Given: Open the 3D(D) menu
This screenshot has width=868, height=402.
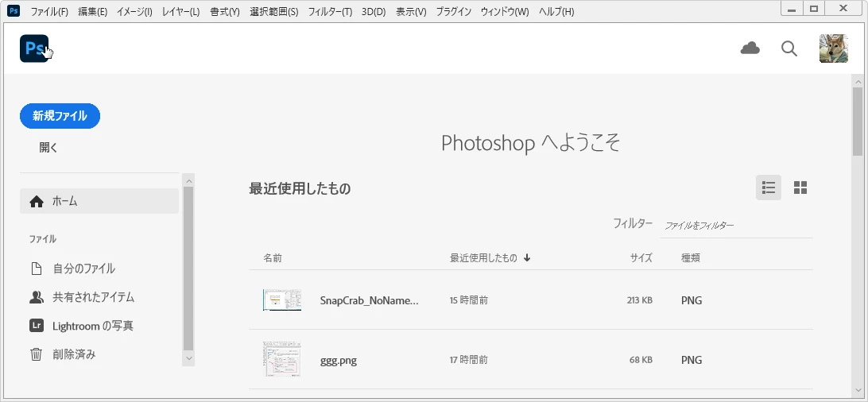Looking at the screenshot, I should point(374,12).
